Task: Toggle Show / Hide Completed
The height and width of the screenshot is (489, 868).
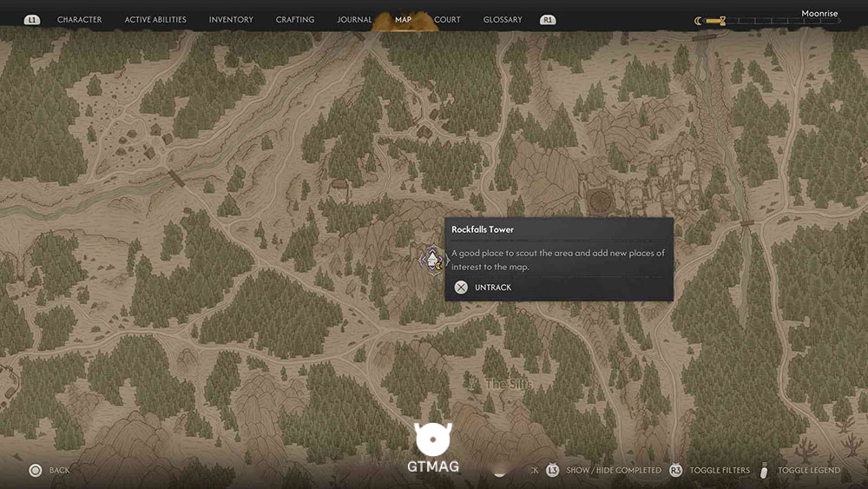Action: (x=614, y=470)
